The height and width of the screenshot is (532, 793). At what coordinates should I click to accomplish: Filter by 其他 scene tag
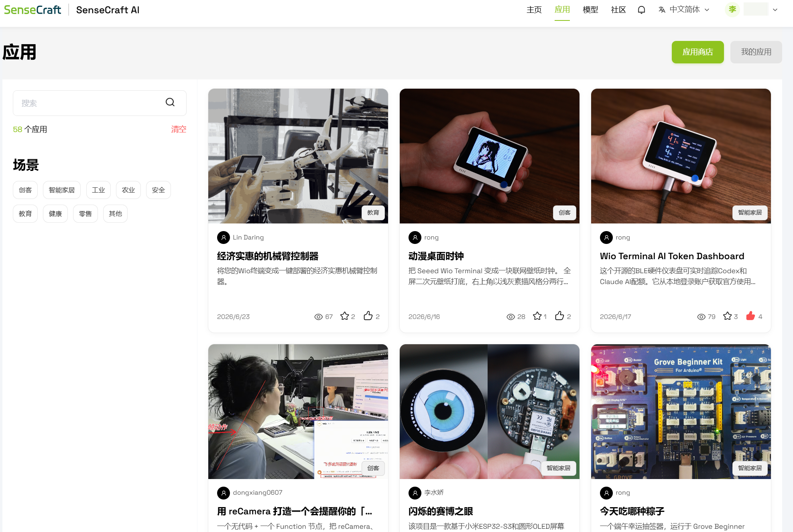[x=116, y=214]
